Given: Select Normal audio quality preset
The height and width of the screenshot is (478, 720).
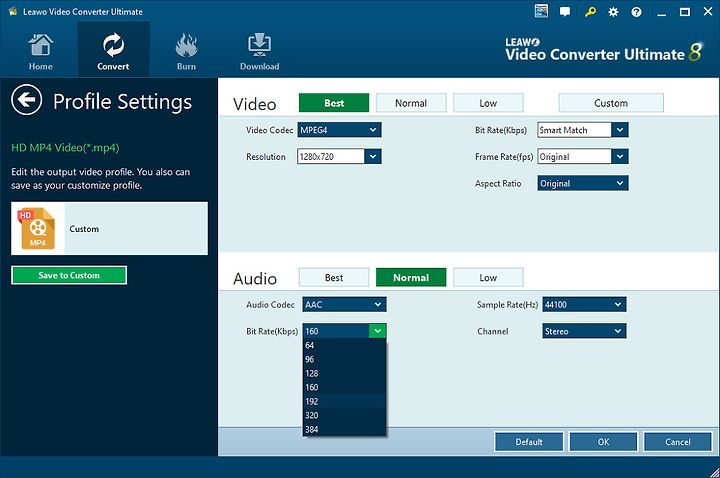Looking at the screenshot, I should 411,277.
